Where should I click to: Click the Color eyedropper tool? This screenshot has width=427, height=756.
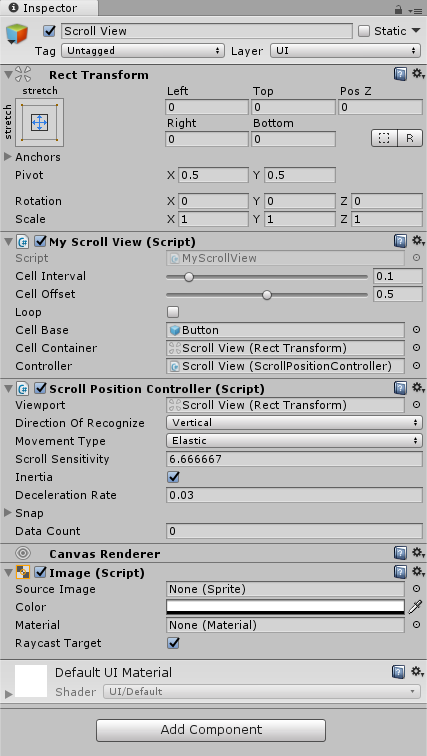tap(415, 607)
